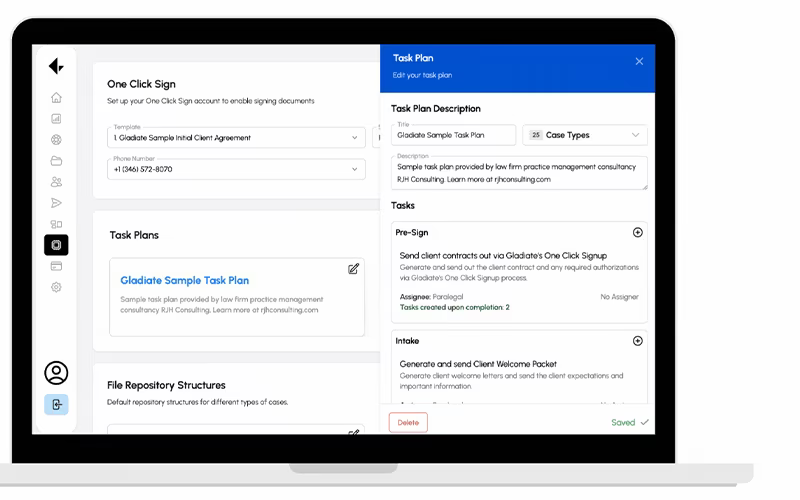The width and height of the screenshot is (800, 500).
Task: Click the 'Task Plans' heading
Action: pyautogui.click(x=134, y=235)
